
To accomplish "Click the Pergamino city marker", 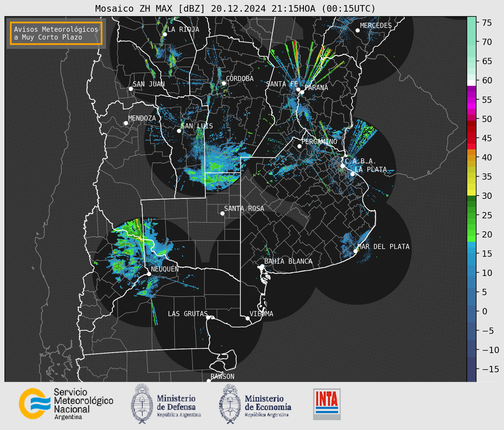I will [299, 146].
